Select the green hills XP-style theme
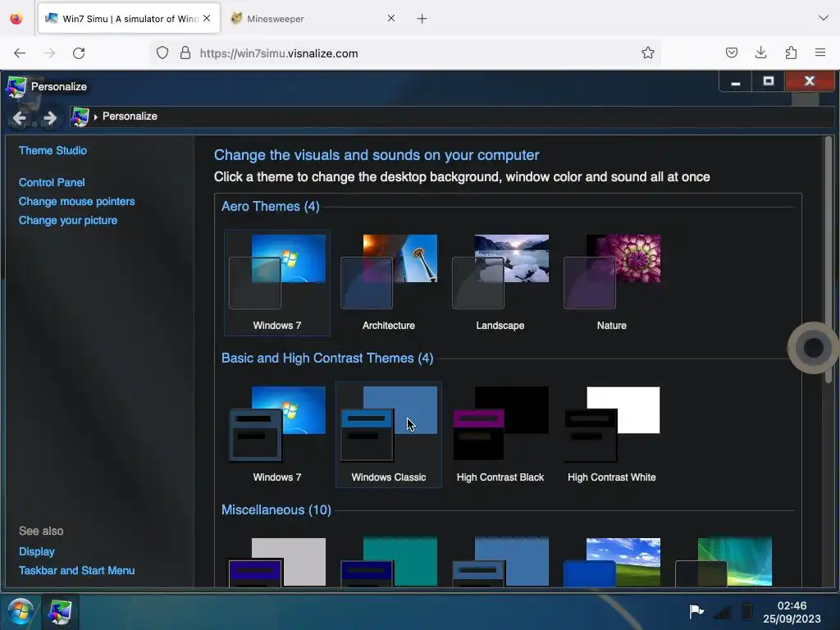 pos(612,561)
